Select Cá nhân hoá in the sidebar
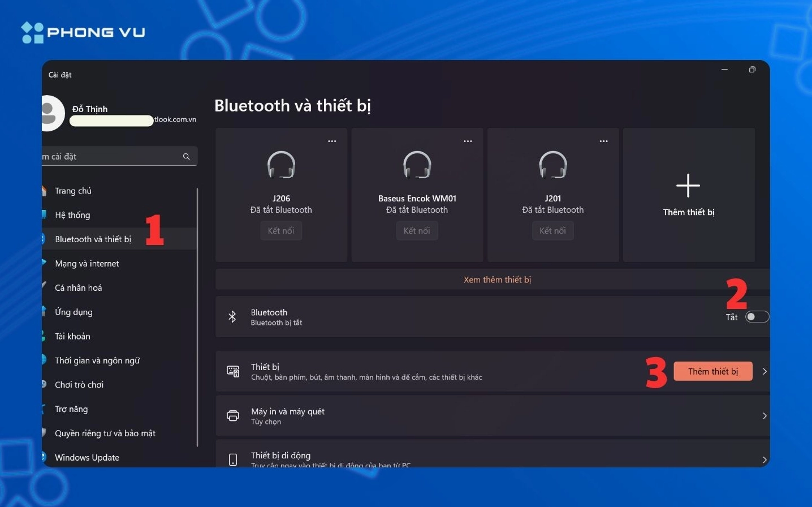 click(78, 287)
